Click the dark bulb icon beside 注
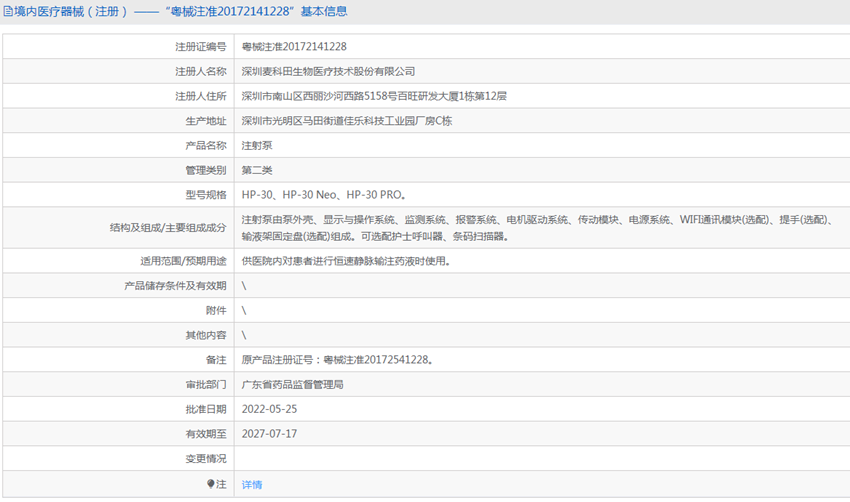Screen dimensions: 850x502 tap(210, 484)
